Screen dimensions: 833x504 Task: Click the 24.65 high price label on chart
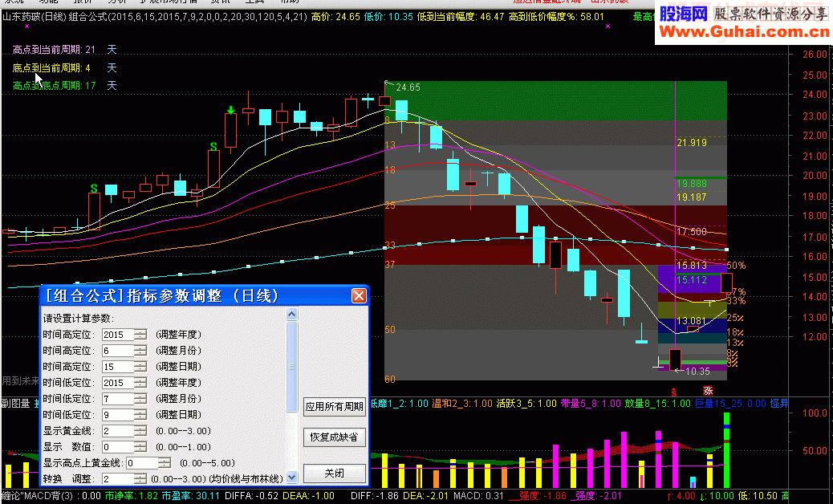coord(408,87)
